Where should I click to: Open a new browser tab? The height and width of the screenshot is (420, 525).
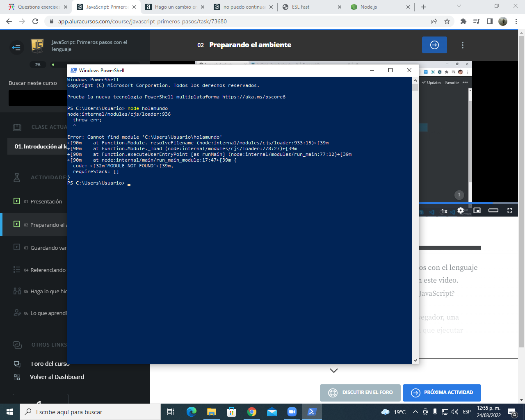(424, 7)
